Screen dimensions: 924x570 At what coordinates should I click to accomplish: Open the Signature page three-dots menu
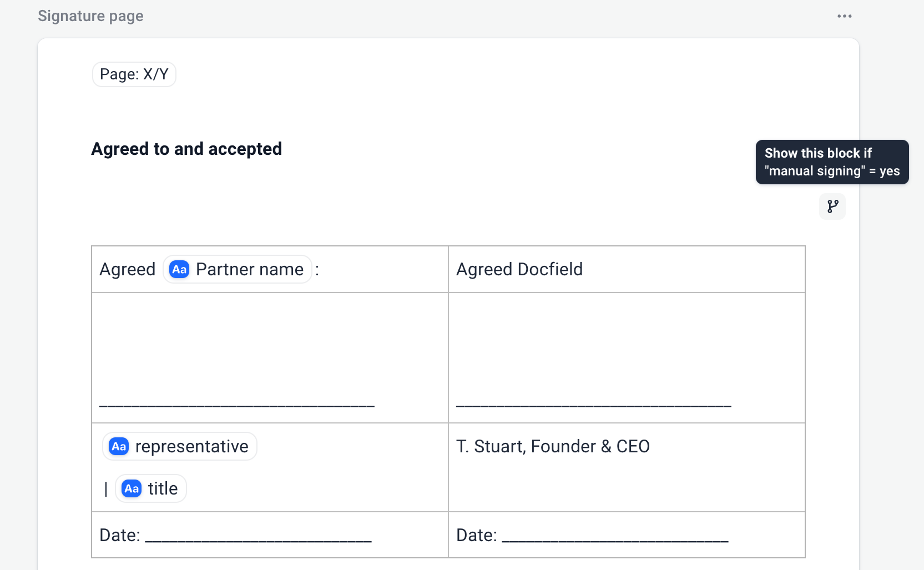pyautogui.click(x=844, y=16)
